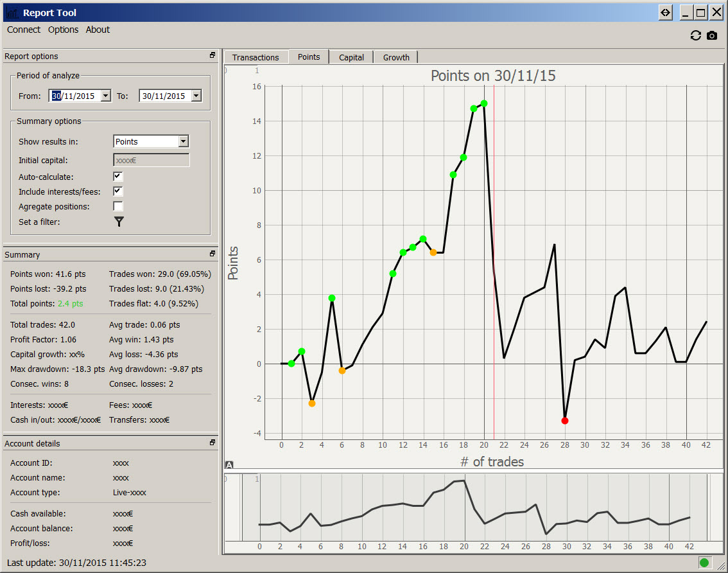The width and height of the screenshot is (728, 573).
Task: Enable the Agregate positions checkbox
Action: pyautogui.click(x=118, y=206)
